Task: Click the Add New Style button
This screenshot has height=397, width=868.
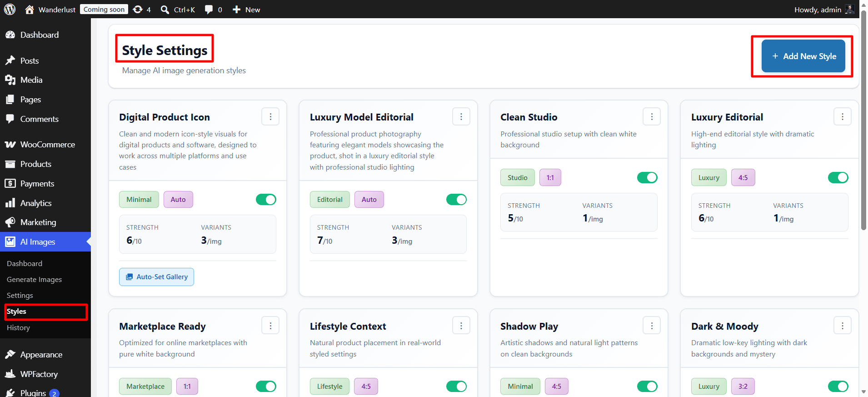Action: [803, 56]
